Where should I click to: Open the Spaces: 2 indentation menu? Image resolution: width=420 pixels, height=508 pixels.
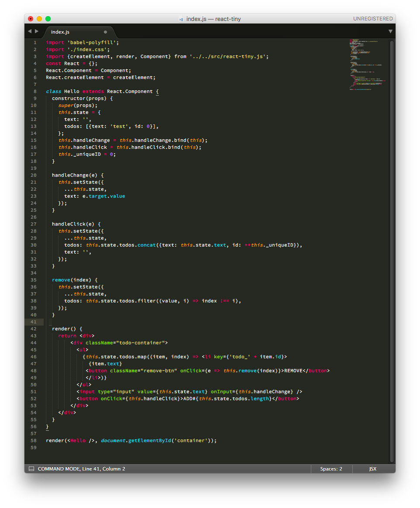point(331,469)
